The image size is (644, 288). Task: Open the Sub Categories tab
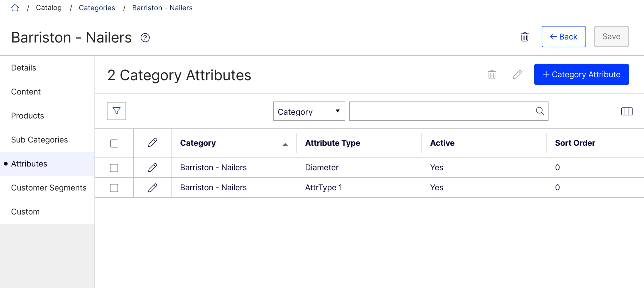tap(47, 140)
